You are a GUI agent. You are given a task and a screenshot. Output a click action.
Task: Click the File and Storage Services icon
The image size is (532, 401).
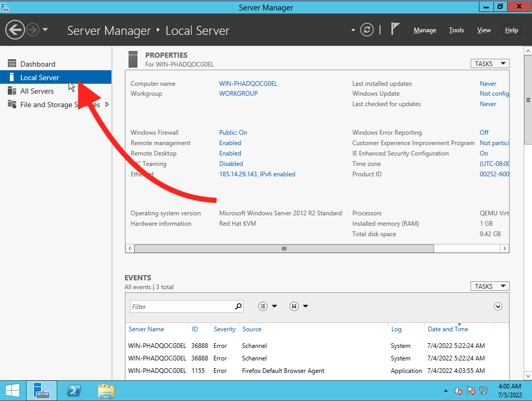click(12, 104)
